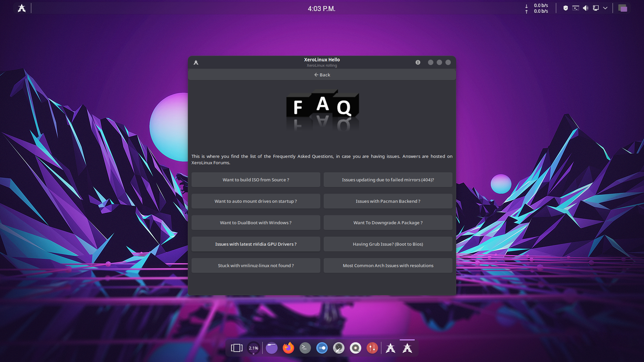The image size is (644, 362).
Task: Expand hidden system tray icons chevron
Action: tap(605, 8)
